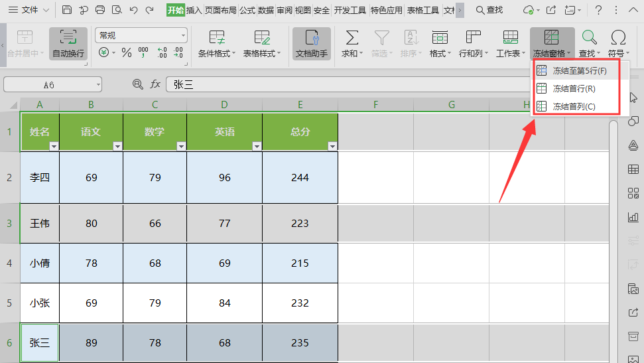Open filter dropdown on 总分 header
The height and width of the screenshot is (363, 644).
click(332, 147)
